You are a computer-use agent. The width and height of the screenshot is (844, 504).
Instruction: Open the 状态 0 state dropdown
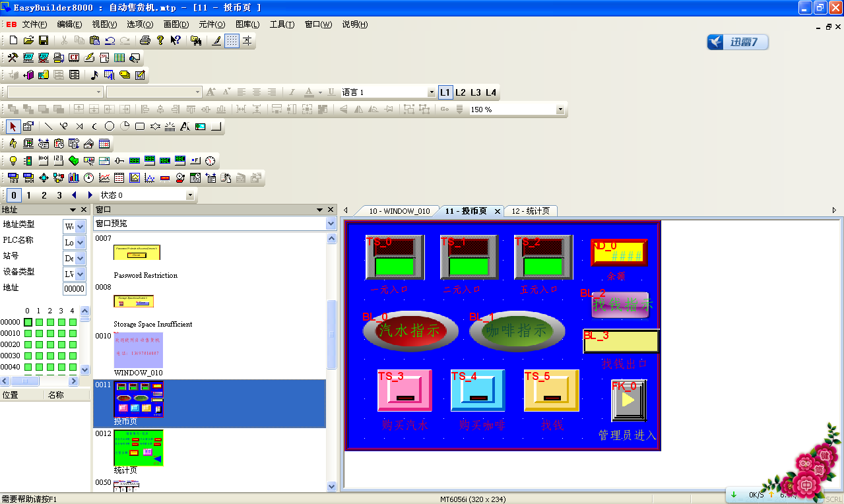click(x=191, y=195)
